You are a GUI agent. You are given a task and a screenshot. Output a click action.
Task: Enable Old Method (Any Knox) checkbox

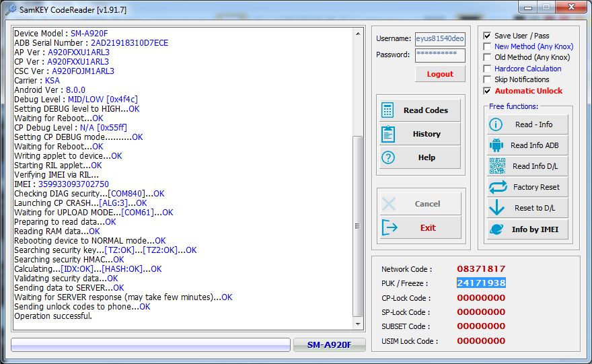[x=487, y=57]
